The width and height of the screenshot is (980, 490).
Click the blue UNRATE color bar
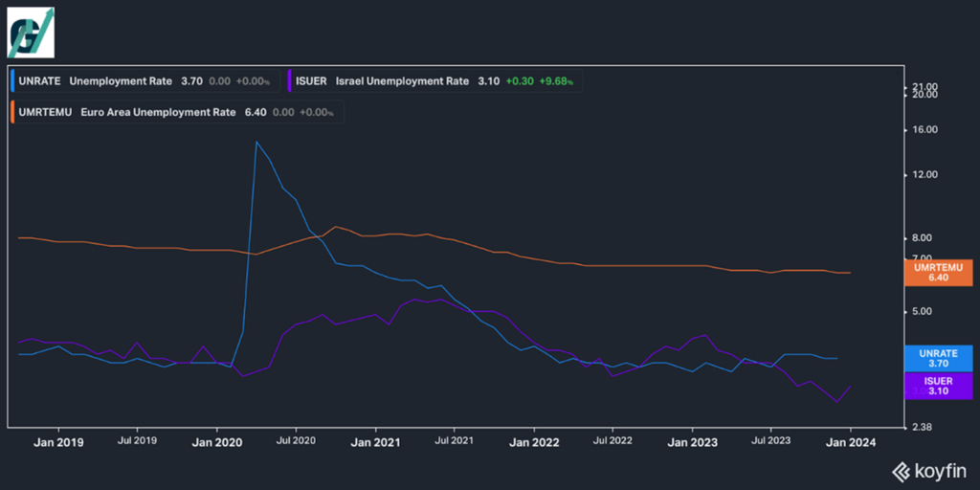point(13,81)
